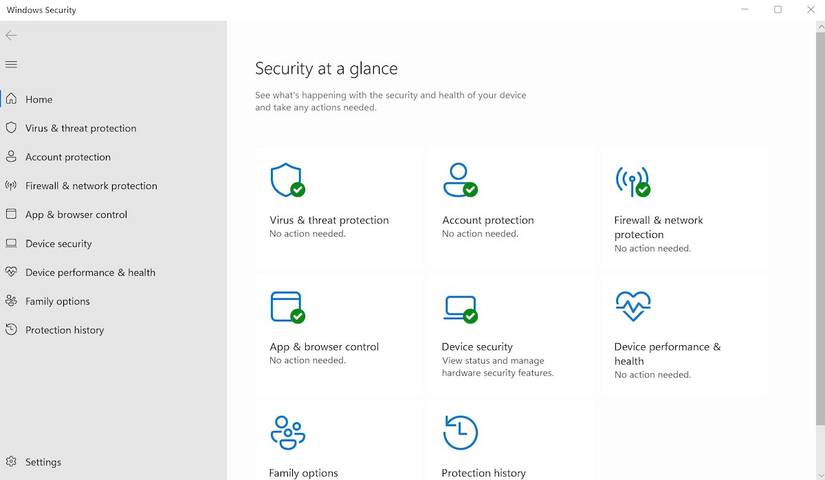Screen dimensions: 825x480
Task: Open App & browser control sidebar item
Action: [76, 215]
